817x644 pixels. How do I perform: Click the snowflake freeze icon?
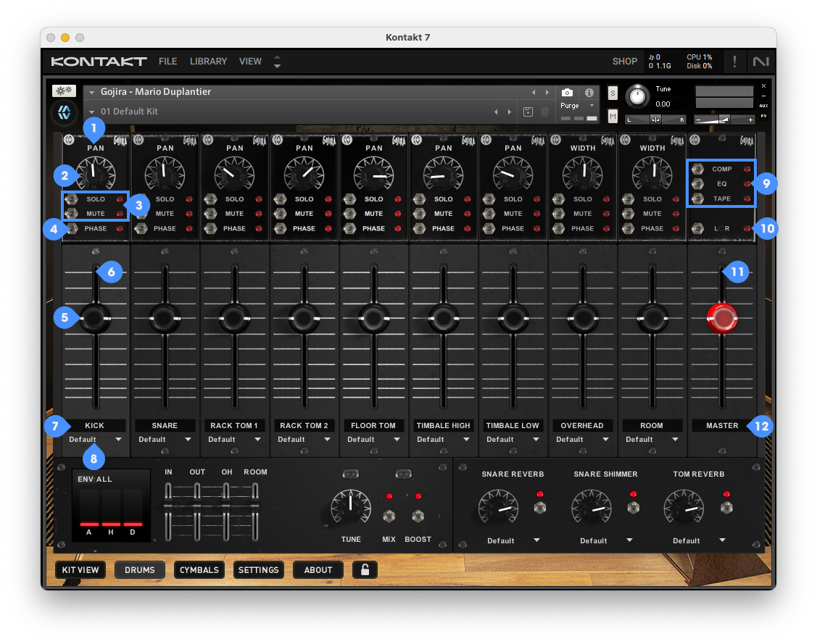pos(64,91)
